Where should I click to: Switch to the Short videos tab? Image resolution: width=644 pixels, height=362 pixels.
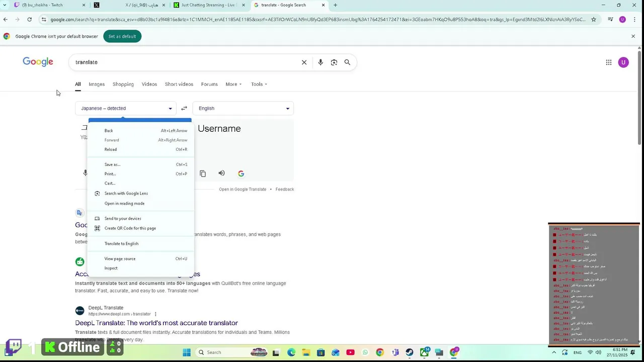179,84
